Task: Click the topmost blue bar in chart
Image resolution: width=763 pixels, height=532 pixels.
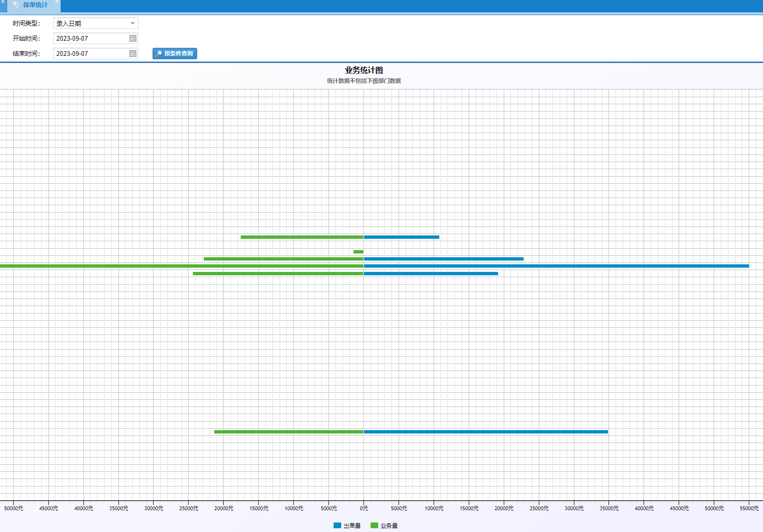Action: (x=401, y=237)
